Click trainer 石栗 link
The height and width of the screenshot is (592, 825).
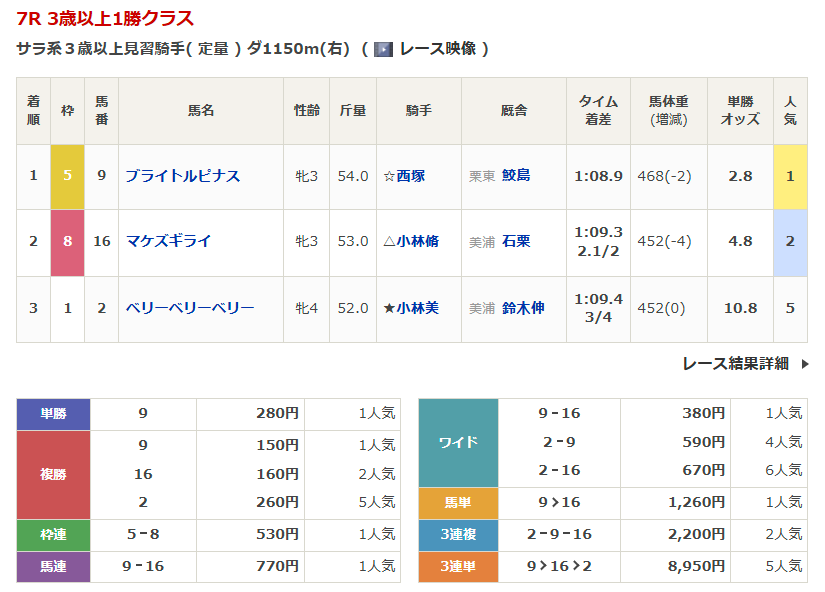(x=516, y=241)
